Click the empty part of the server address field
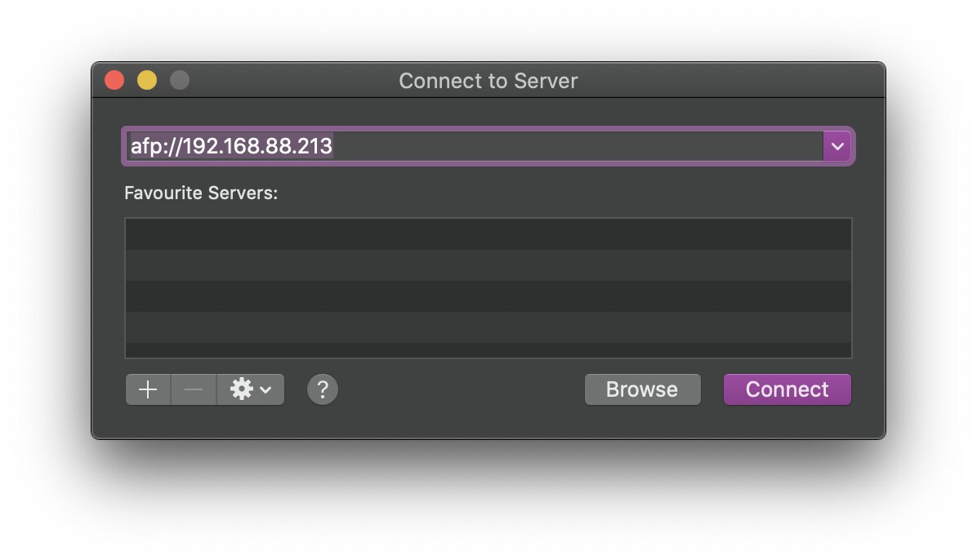Viewport: 977px width, 560px height. tap(572, 146)
